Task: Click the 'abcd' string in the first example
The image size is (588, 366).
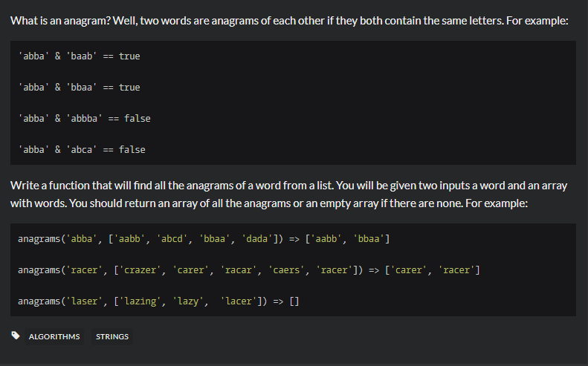Action: [x=172, y=239]
